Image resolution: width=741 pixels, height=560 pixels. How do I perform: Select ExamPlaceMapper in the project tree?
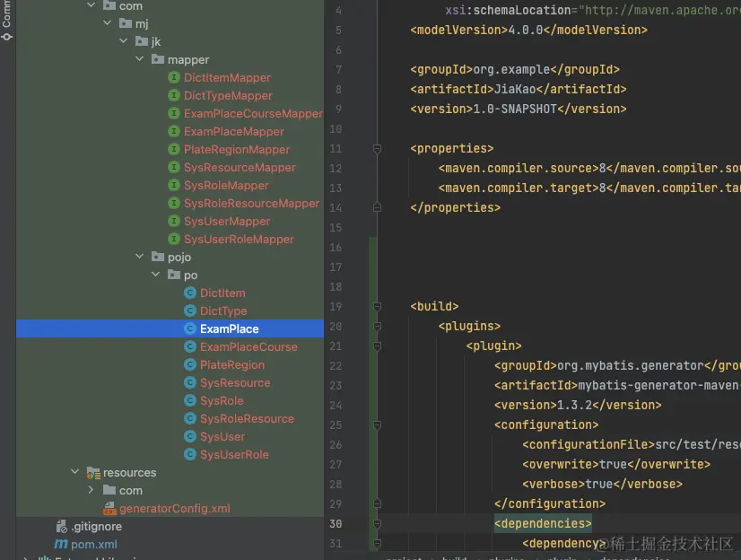[234, 131]
